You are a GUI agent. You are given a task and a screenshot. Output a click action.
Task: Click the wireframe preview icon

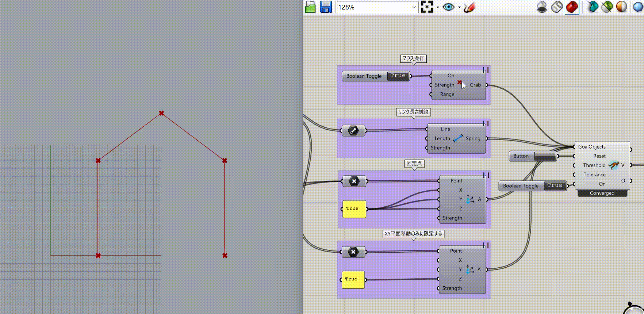tap(557, 7)
